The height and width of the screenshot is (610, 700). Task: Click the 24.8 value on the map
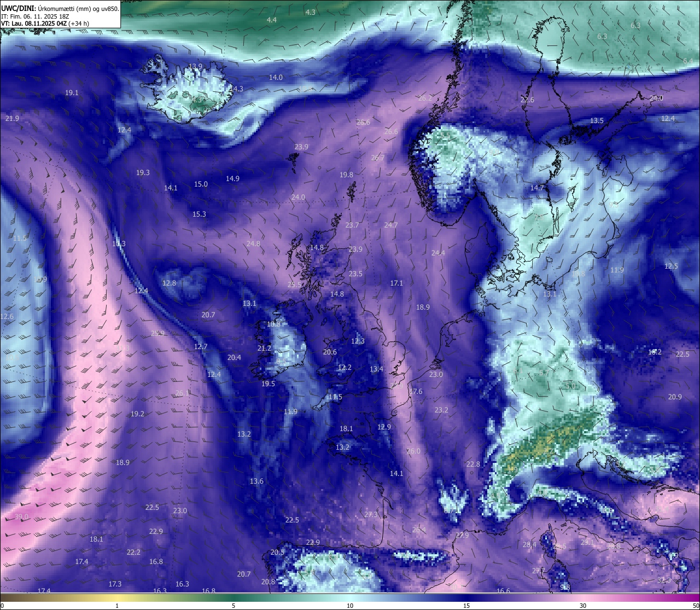tap(253, 244)
